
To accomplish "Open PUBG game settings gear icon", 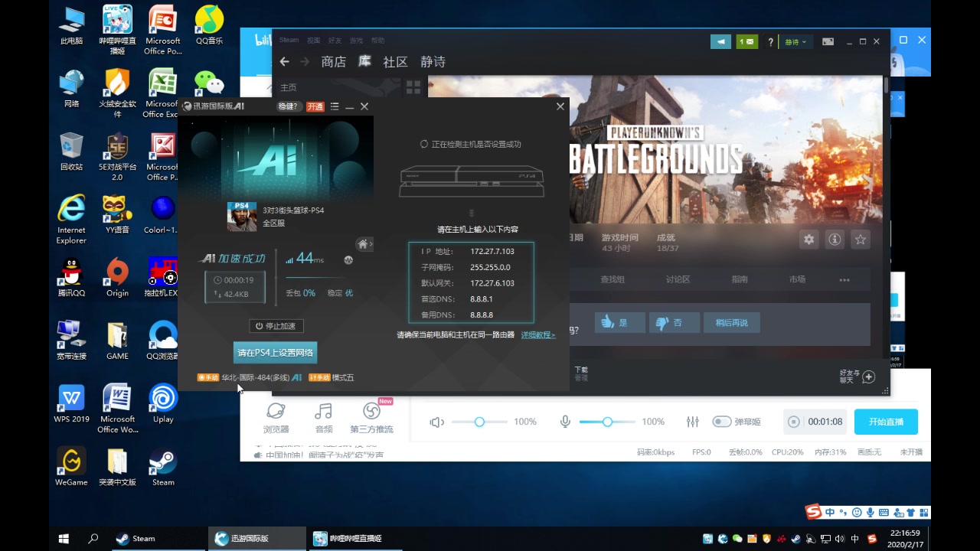I will pyautogui.click(x=809, y=240).
